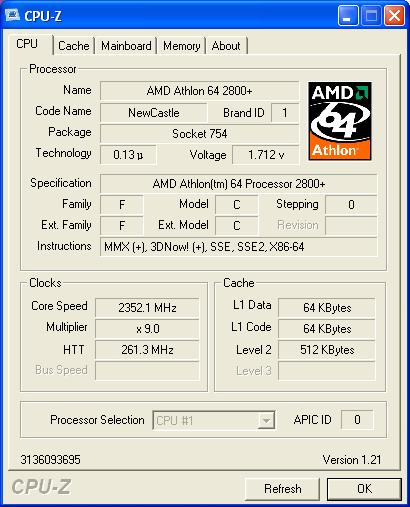Switch to the Cache tab
Image resolution: width=410 pixels, height=507 pixels.
pos(74,46)
